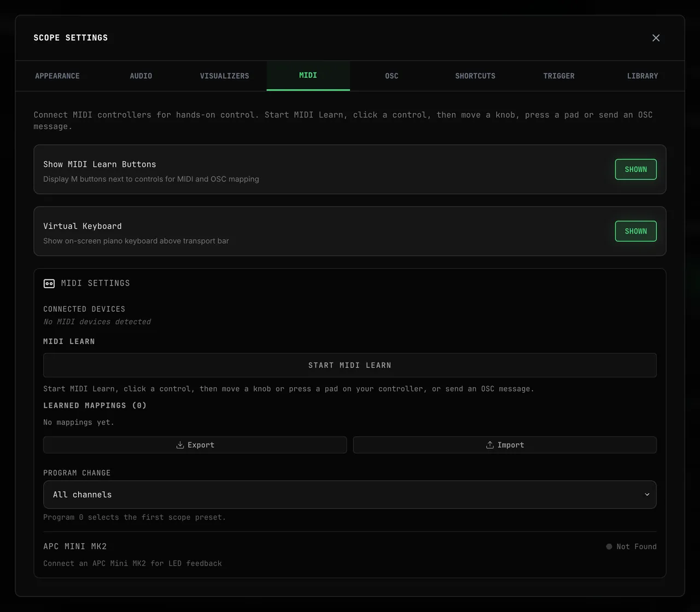Screen dimensions: 700x612
Task: Click the APC MINI MK2 label
Action: (75, 546)
